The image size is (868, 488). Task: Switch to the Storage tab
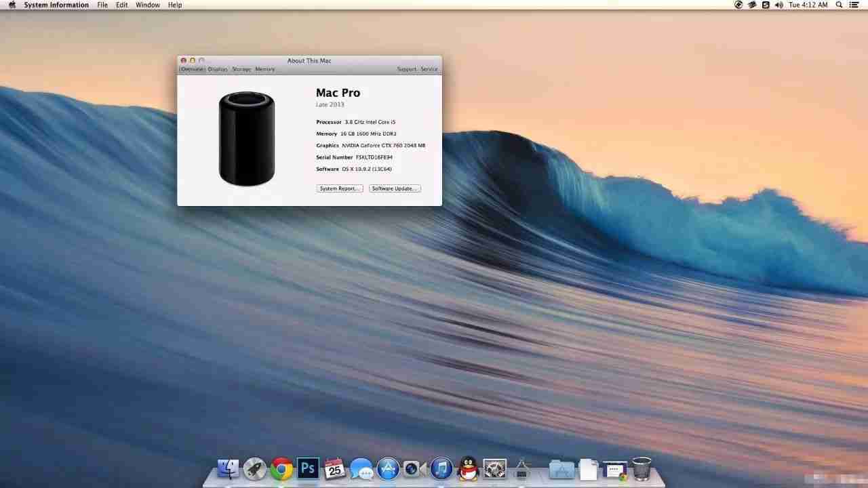[x=241, y=69]
